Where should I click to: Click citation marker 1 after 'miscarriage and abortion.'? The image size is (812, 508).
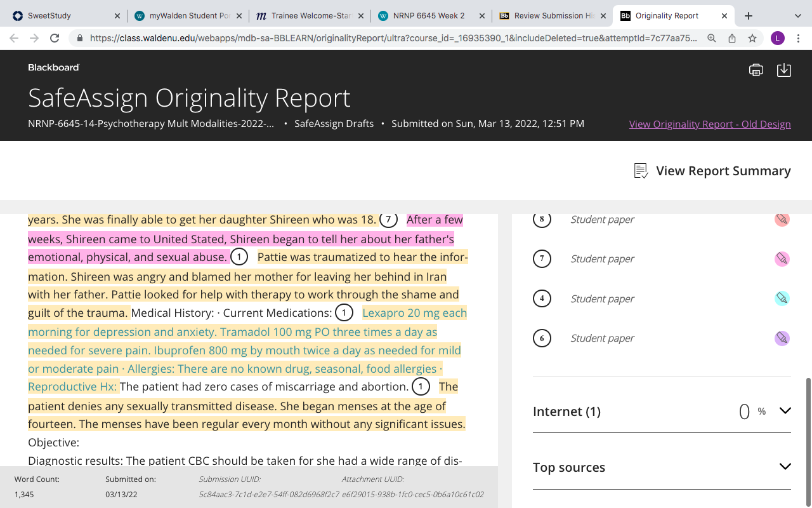pyautogui.click(x=421, y=387)
